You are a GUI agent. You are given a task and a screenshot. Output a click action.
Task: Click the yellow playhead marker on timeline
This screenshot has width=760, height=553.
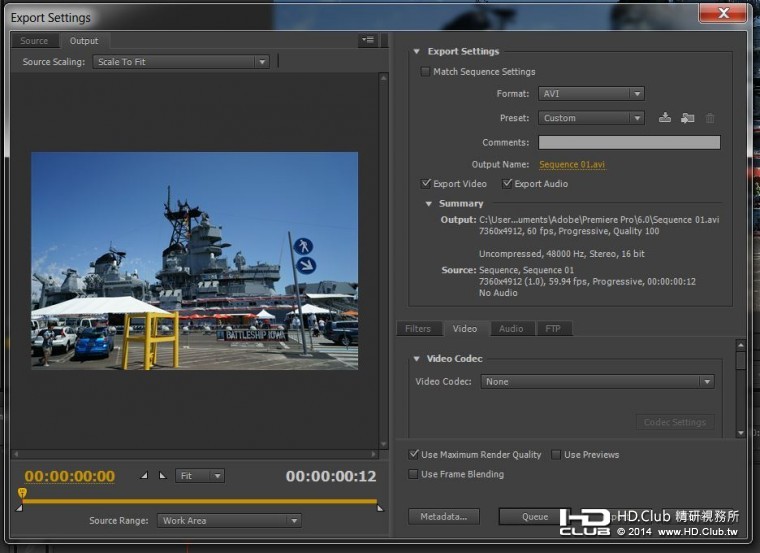(22, 493)
